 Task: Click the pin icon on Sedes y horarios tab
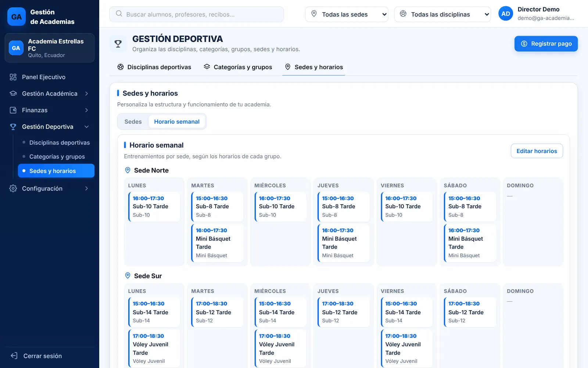point(288,67)
